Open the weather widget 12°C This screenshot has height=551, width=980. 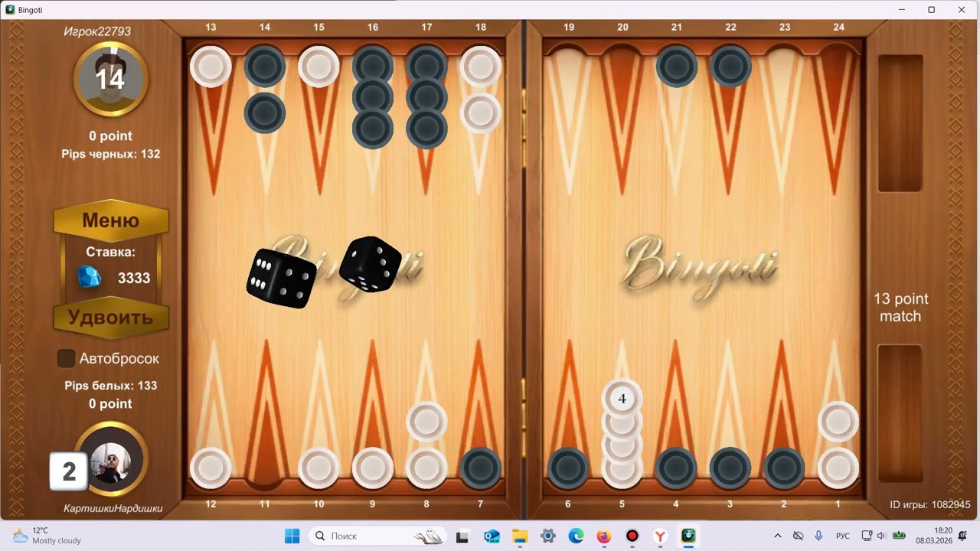click(x=47, y=536)
